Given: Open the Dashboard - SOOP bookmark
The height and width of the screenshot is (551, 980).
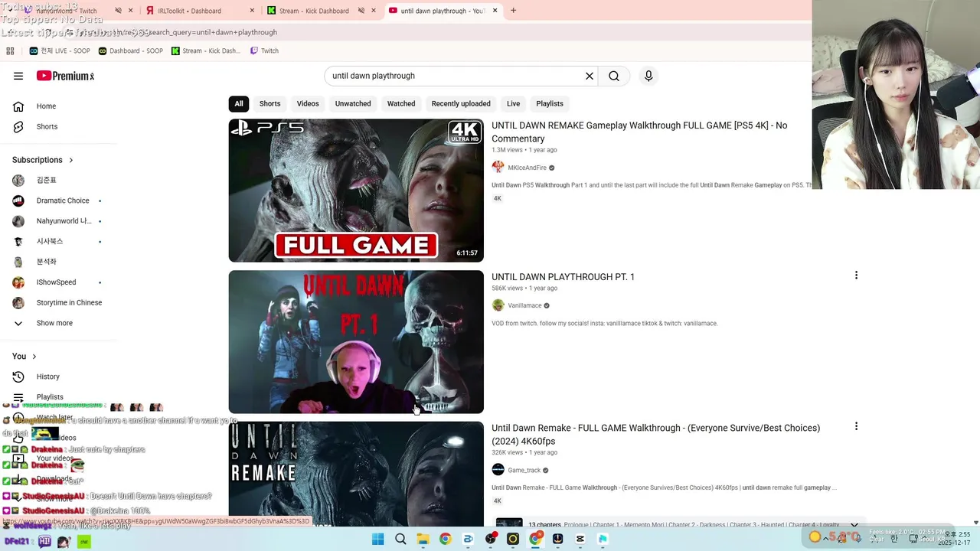Looking at the screenshot, I should pyautogui.click(x=129, y=51).
